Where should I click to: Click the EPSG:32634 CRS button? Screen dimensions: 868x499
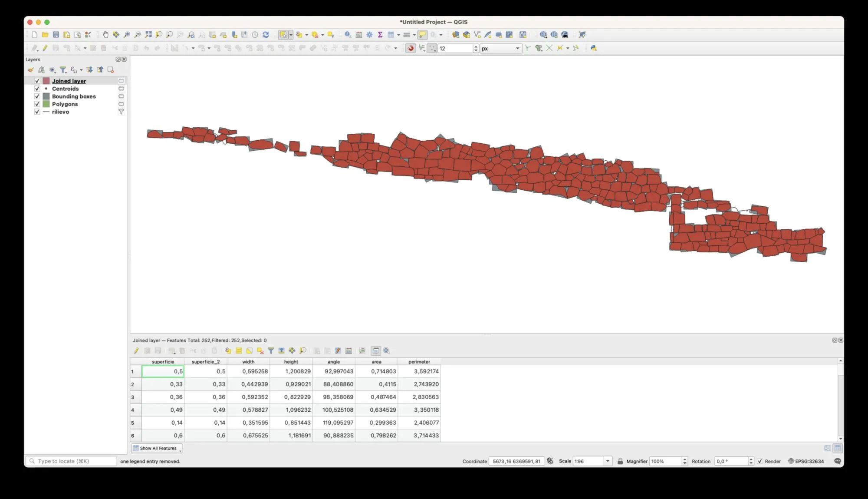click(x=806, y=461)
